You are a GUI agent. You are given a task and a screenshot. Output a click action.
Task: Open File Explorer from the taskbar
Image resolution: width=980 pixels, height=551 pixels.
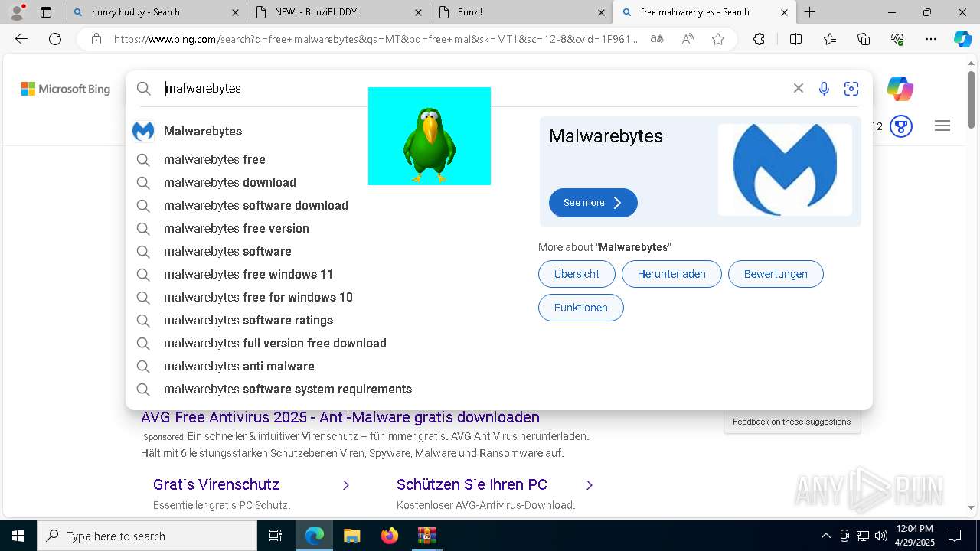click(x=351, y=536)
